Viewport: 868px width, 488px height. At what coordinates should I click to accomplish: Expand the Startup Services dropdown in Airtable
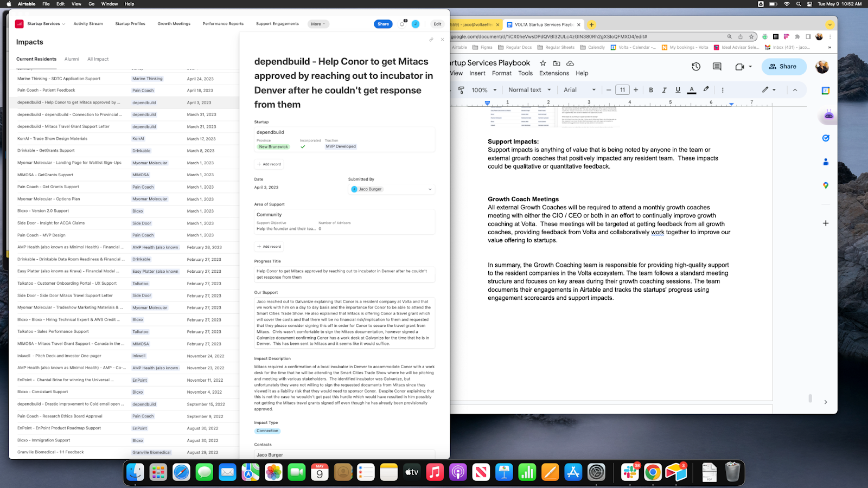point(46,24)
